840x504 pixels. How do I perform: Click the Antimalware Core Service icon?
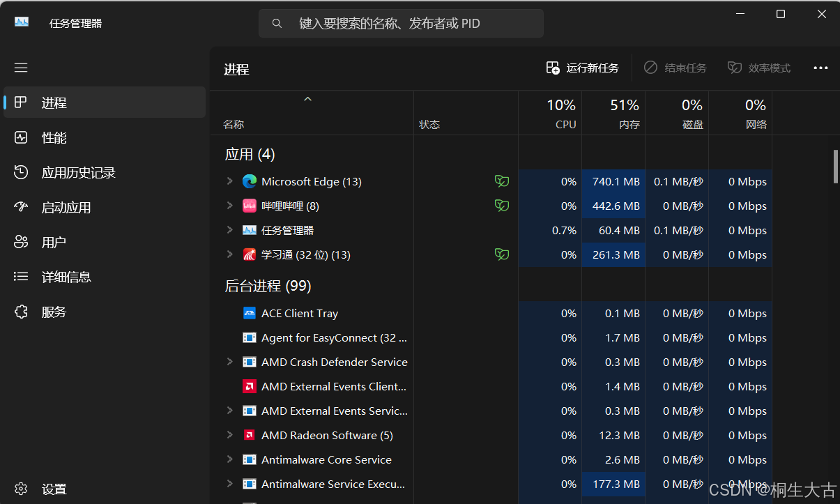[249, 459]
